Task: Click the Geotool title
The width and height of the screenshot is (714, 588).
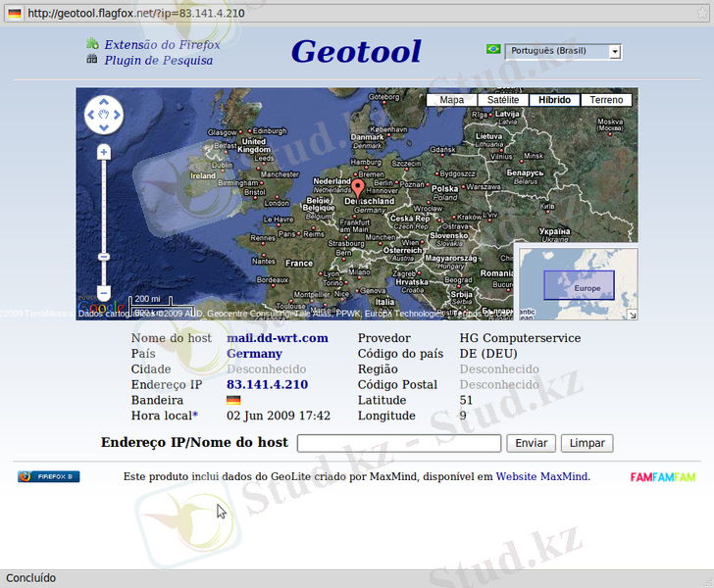Action: [x=357, y=51]
